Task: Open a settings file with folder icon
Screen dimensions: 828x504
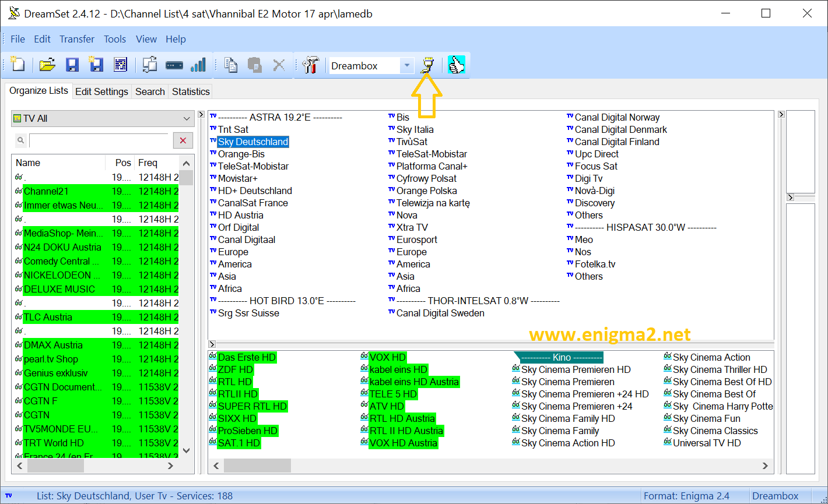Action: coord(47,65)
